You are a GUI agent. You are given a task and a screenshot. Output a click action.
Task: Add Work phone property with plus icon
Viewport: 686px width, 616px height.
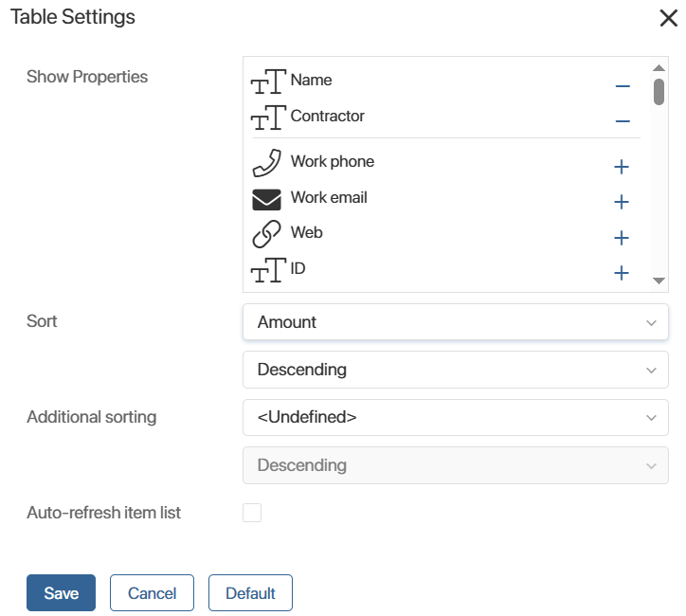pyautogui.click(x=622, y=167)
